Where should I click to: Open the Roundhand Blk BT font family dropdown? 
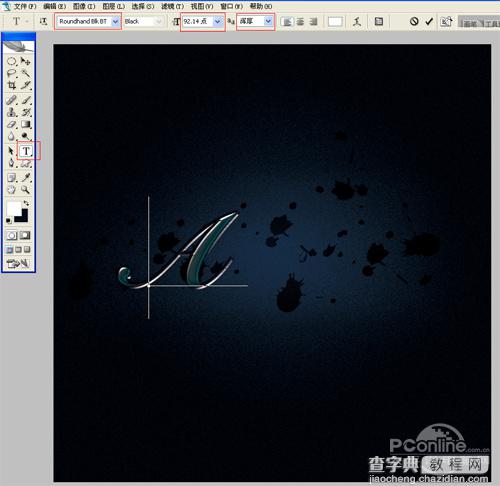click(115, 21)
